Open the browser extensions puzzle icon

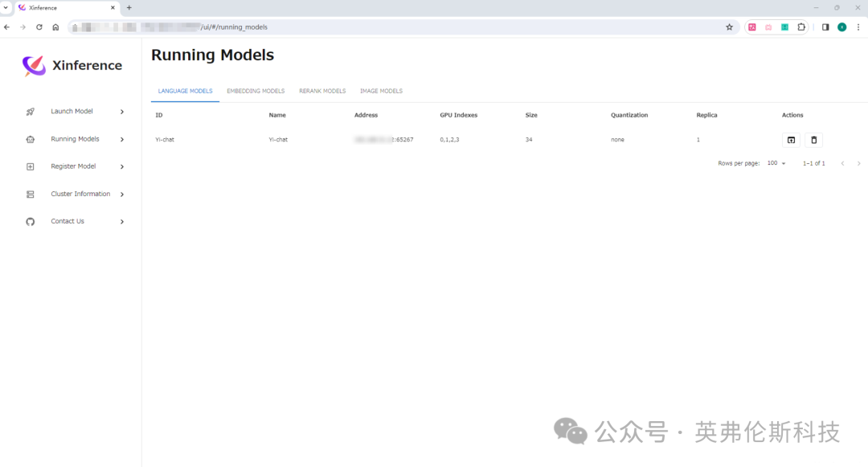coord(801,27)
